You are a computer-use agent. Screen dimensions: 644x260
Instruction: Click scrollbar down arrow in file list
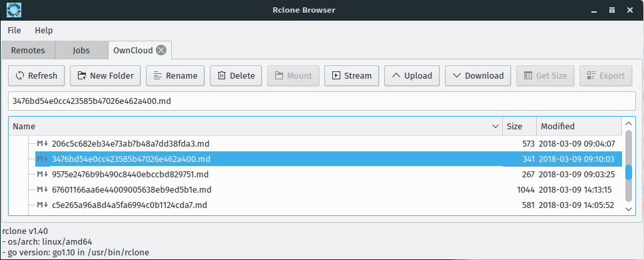[629, 209]
